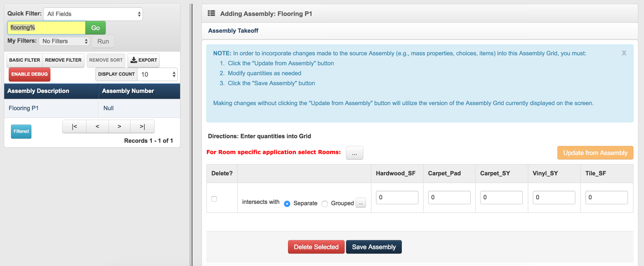Open the Rooms selector with the ellipsis button
Viewport: 644px width, 266px height.
coord(354,153)
